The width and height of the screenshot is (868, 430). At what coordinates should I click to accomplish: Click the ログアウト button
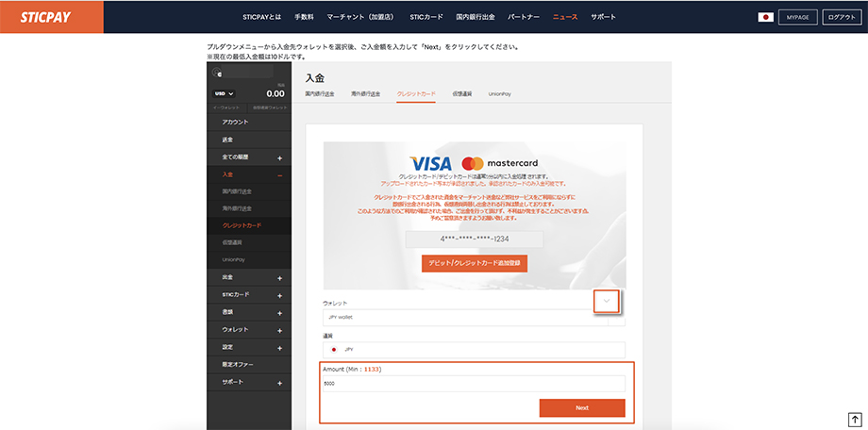coord(842,17)
